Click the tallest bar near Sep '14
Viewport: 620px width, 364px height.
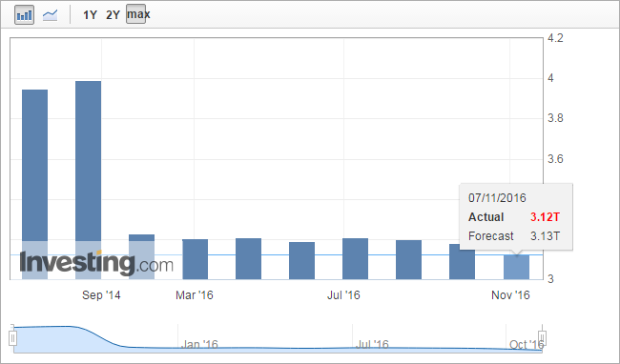pos(88,180)
